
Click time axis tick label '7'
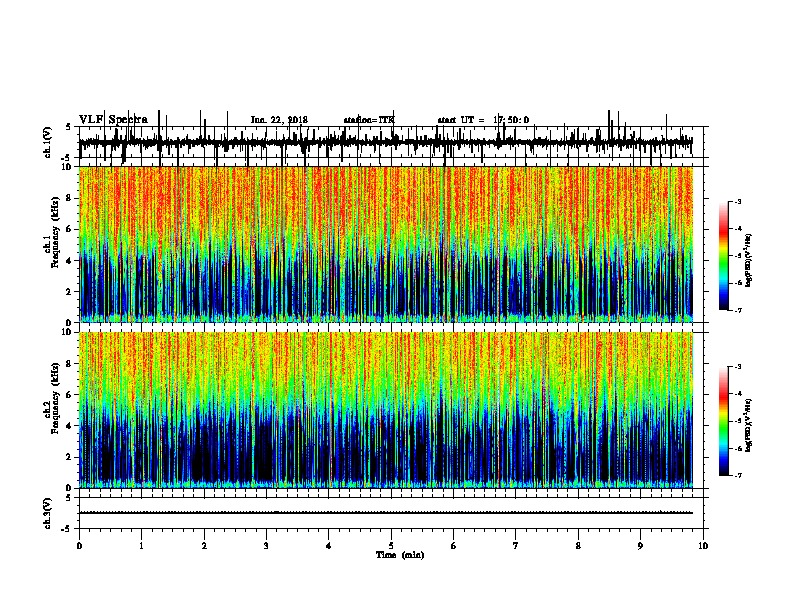pos(516,546)
